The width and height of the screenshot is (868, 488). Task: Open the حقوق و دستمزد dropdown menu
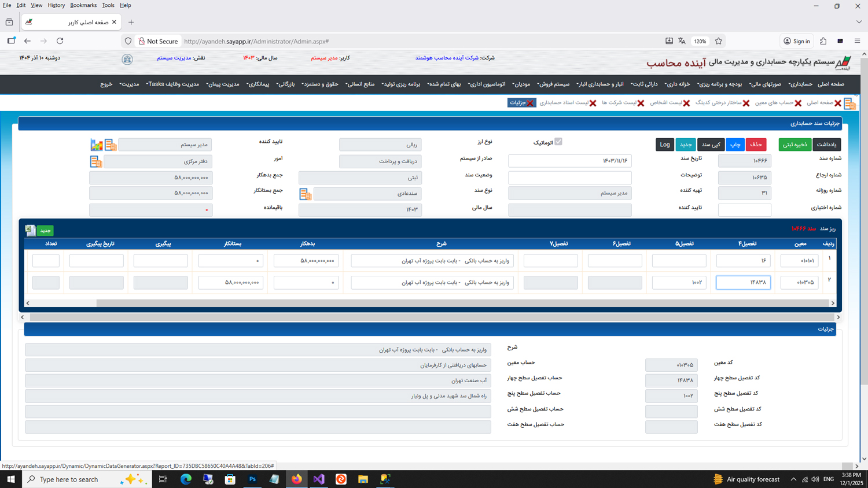[320, 84]
